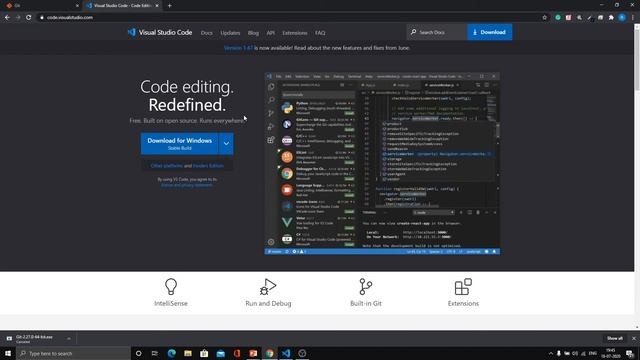This screenshot has height=360, width=640.
Task: Bookmark this page with the star icon
Action: [544, 18]
